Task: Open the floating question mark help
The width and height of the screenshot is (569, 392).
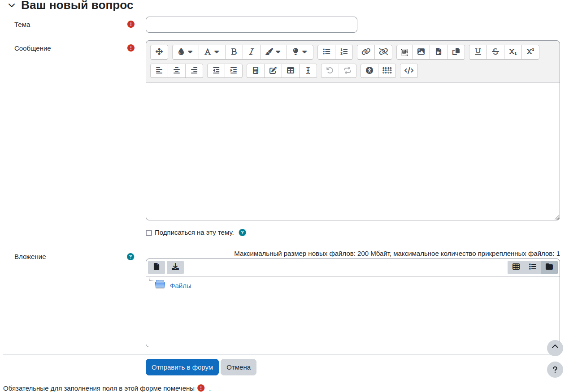Action: pos(555,370)
